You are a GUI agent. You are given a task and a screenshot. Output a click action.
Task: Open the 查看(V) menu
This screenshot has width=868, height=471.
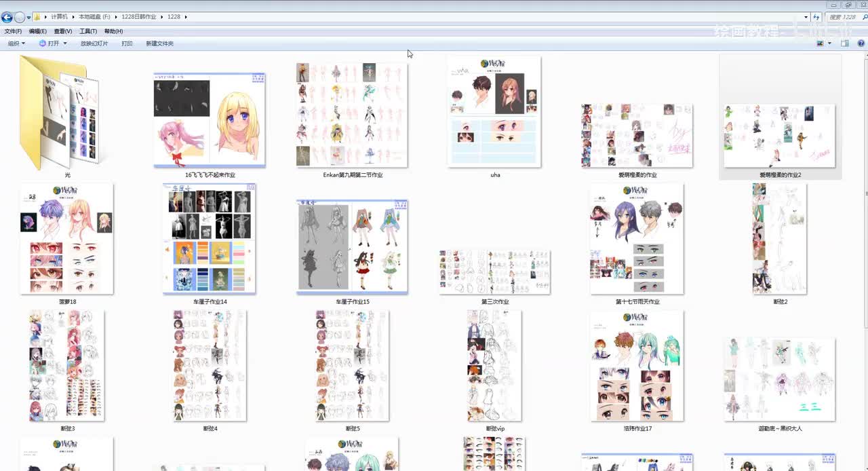tap(63, 31)
